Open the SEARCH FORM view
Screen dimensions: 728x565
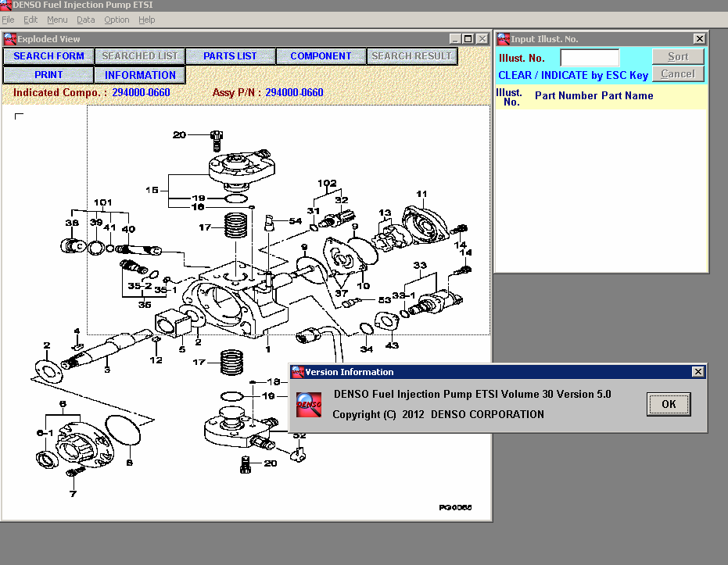(x=48, y=55)
